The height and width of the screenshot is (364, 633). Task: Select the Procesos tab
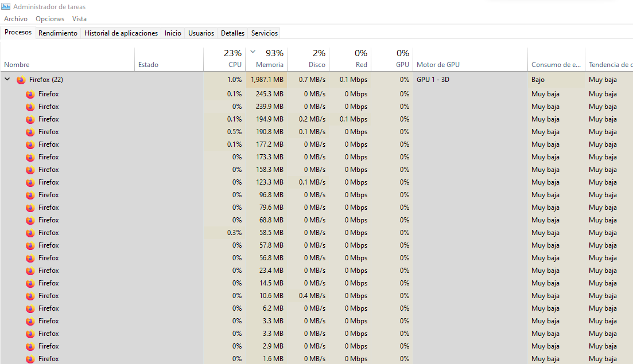(18, 32)
